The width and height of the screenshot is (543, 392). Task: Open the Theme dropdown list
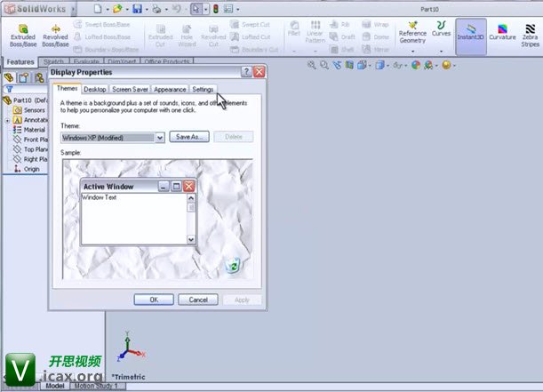[160, 138]
